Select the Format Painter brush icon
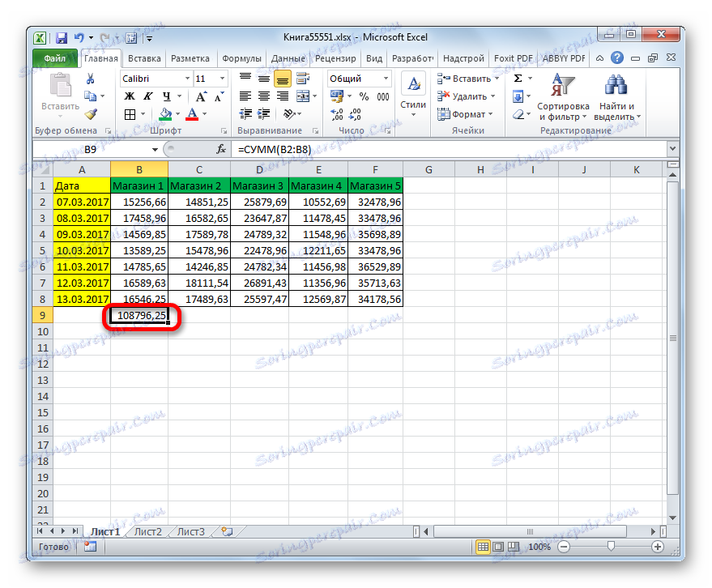Screen dimensions: 712x588 coord(92,113)
